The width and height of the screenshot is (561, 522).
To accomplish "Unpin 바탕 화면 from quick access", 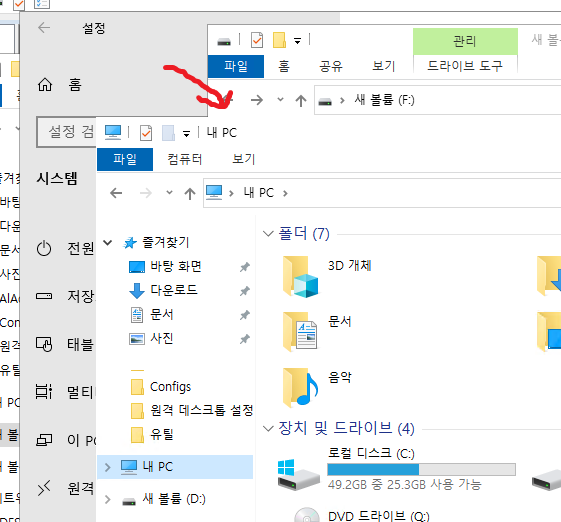I will [x=245, y=267].
